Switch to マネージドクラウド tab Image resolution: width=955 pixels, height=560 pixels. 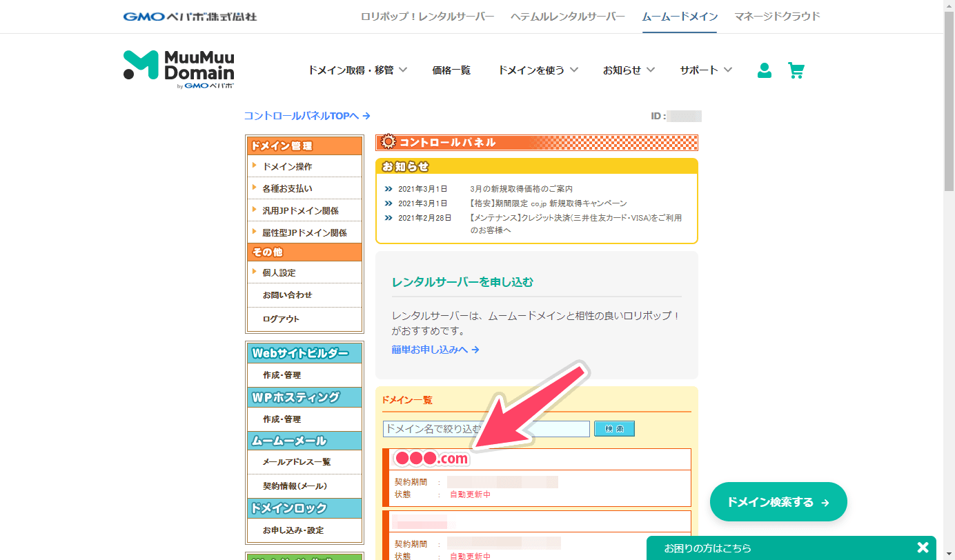(x=778, y=17)
